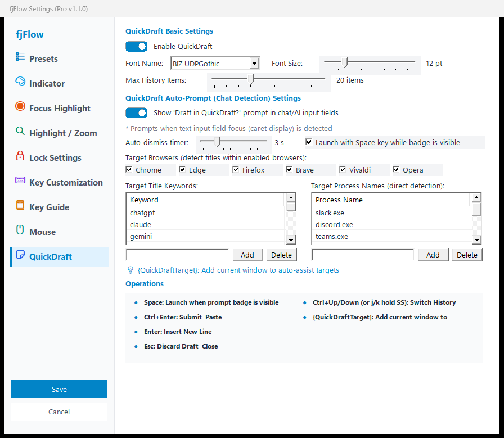The image size is (504, 438).
Task: Uncheck the Opera browser checkbox
Action: [396, 170]
